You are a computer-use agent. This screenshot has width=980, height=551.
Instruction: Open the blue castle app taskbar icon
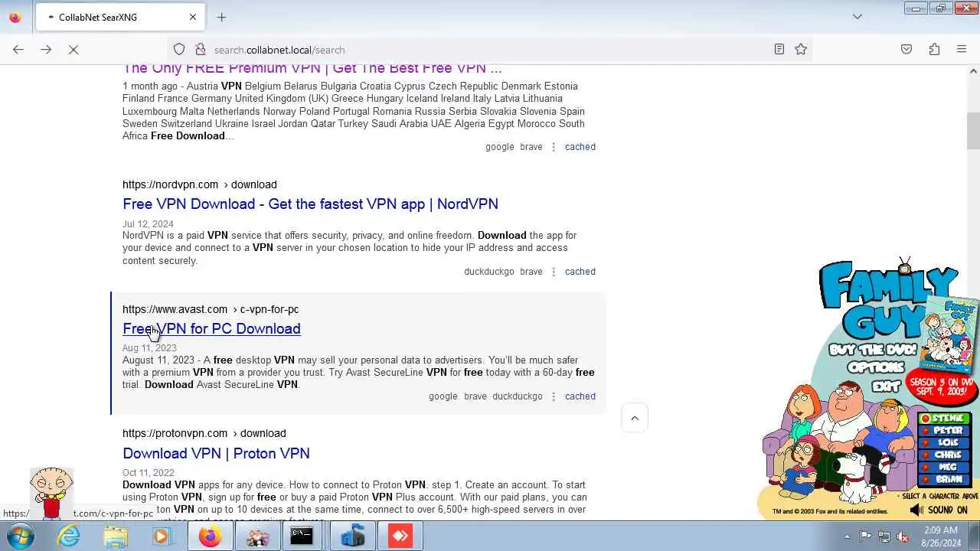pos(352,536)
